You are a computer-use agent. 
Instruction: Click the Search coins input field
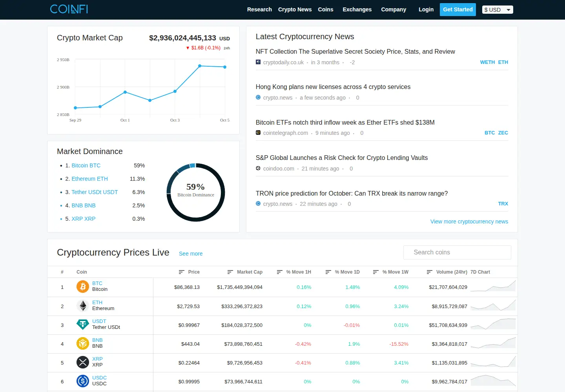pyautogui.click(x=457, y=252)
